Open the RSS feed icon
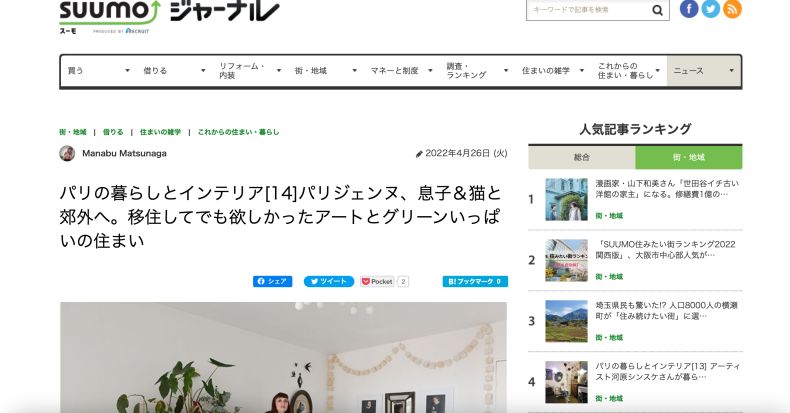The height and width of the screenshot is (413, 790). [732, 9]
